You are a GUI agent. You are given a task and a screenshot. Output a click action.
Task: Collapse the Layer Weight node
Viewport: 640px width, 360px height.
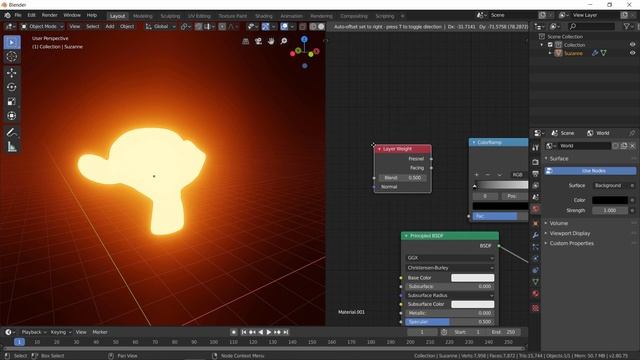pyautogui.click(x=379, y=149)
